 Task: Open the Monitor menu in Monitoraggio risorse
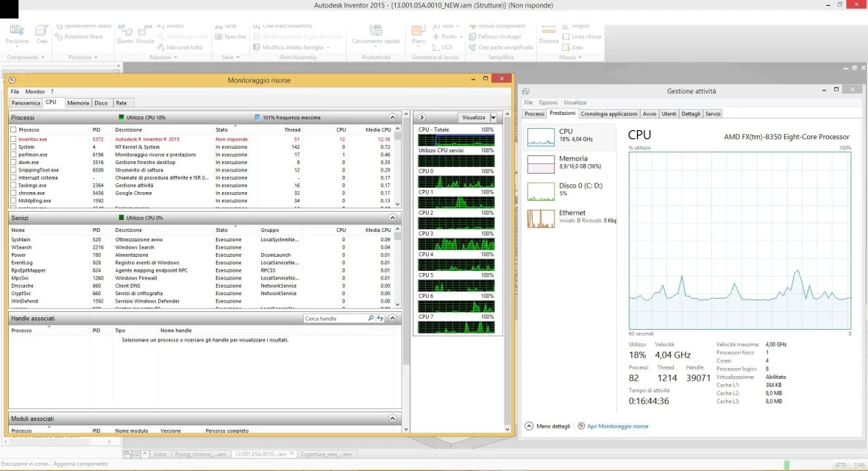[35, 91]
